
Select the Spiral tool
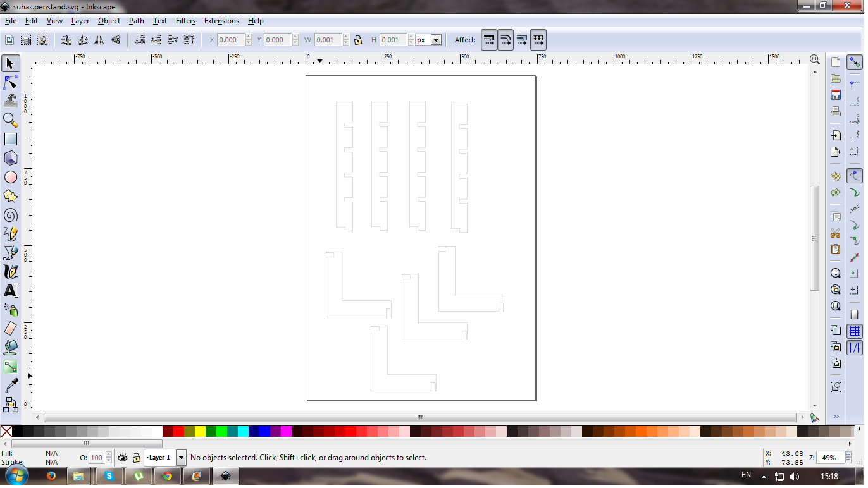tap(11, 215)
